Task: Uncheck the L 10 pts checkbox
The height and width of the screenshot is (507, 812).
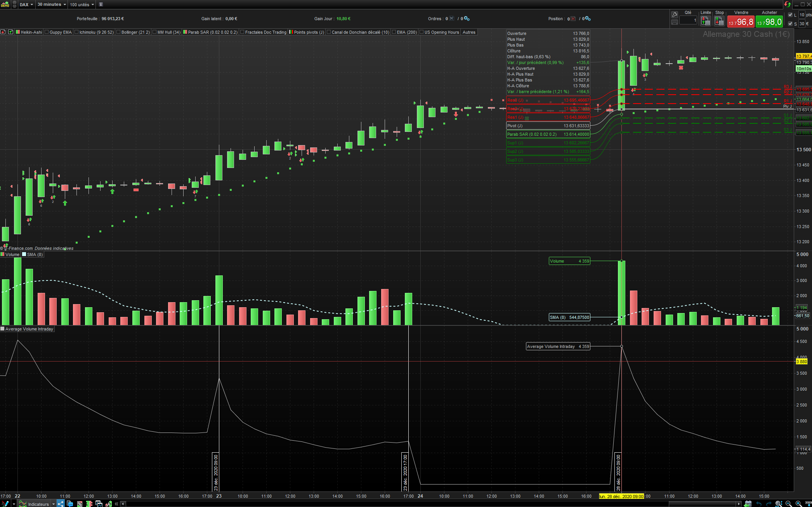Action: (x=790, y=15)
